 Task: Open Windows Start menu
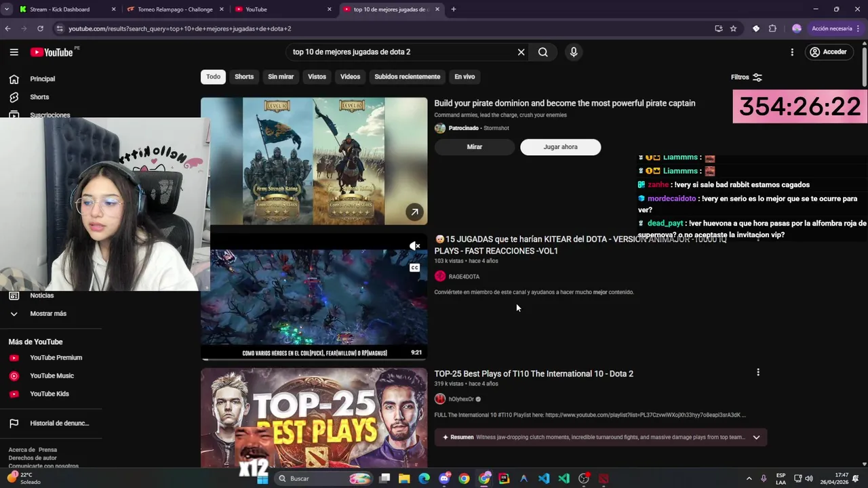click(x=262, y=479)
